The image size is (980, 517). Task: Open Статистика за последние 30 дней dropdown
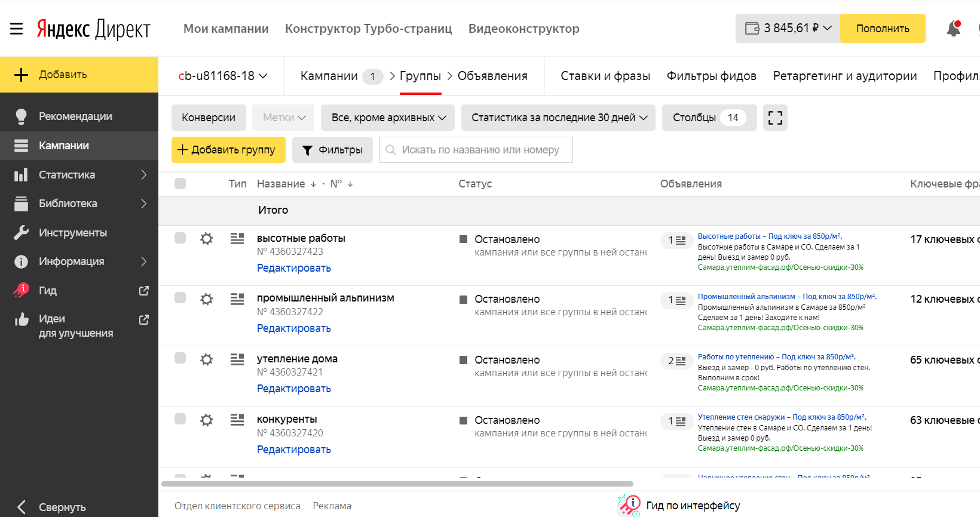[x=558, y=118]
